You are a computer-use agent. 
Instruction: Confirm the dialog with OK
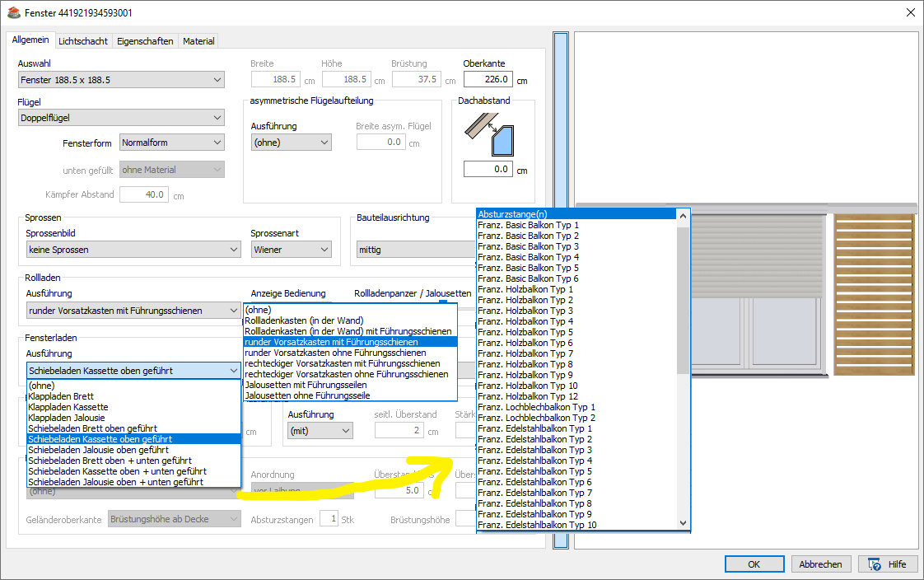(x=754, y=564)
